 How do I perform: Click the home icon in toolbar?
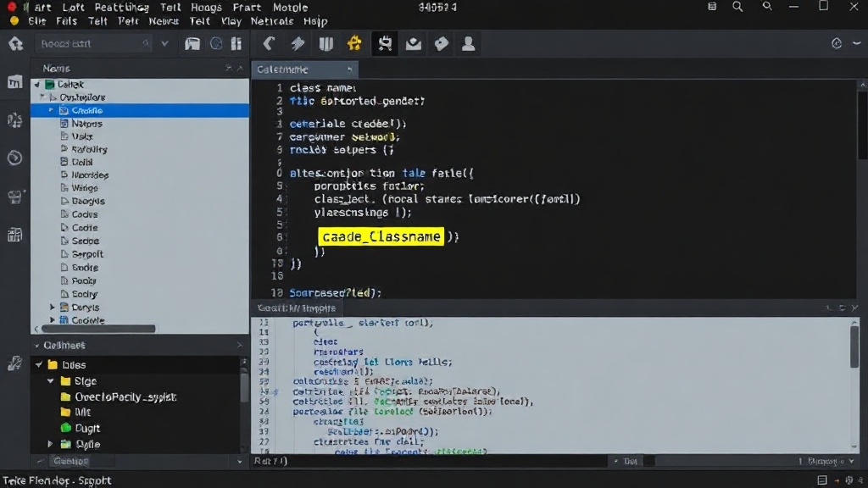15,44
